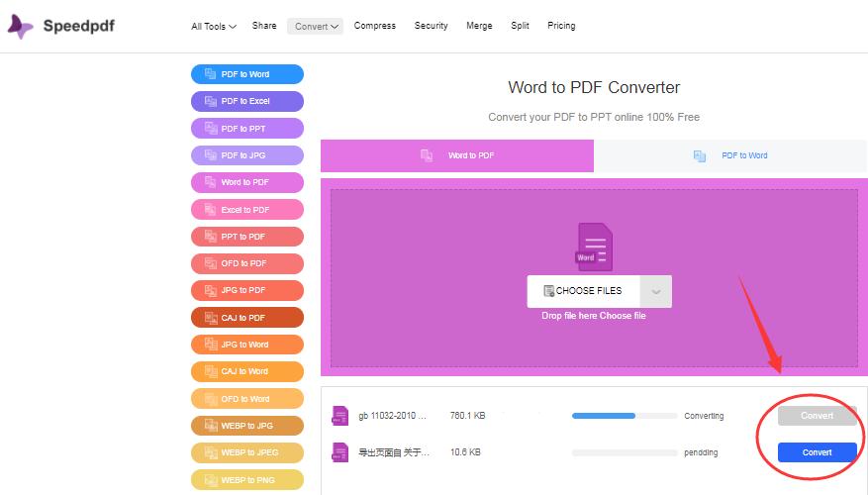The width and height of the screenshot is (868, 495).
Task: Click the PPT to PDF sidebar icon
Action: [211, 237]
